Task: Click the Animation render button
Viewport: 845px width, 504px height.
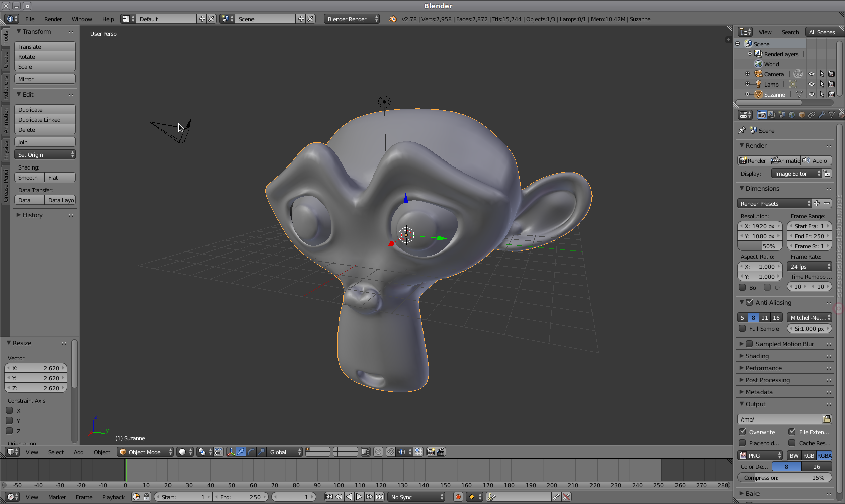Action: 785,160
